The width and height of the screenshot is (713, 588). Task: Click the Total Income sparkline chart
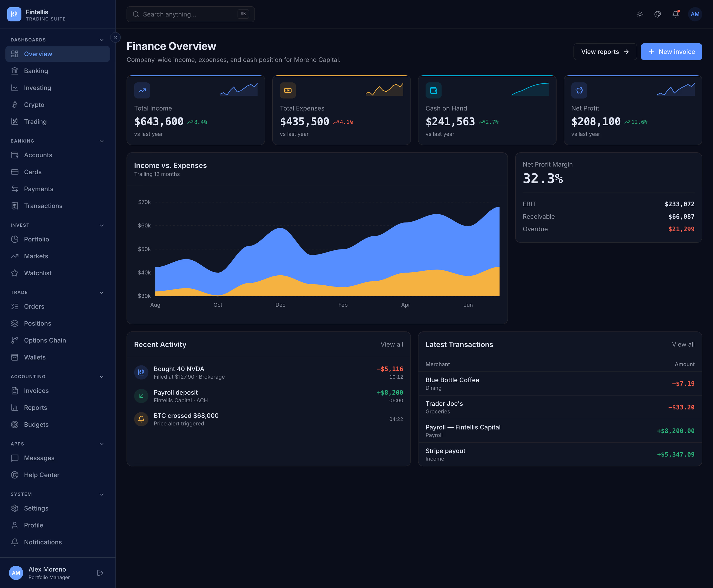click(x=239, y=89)
